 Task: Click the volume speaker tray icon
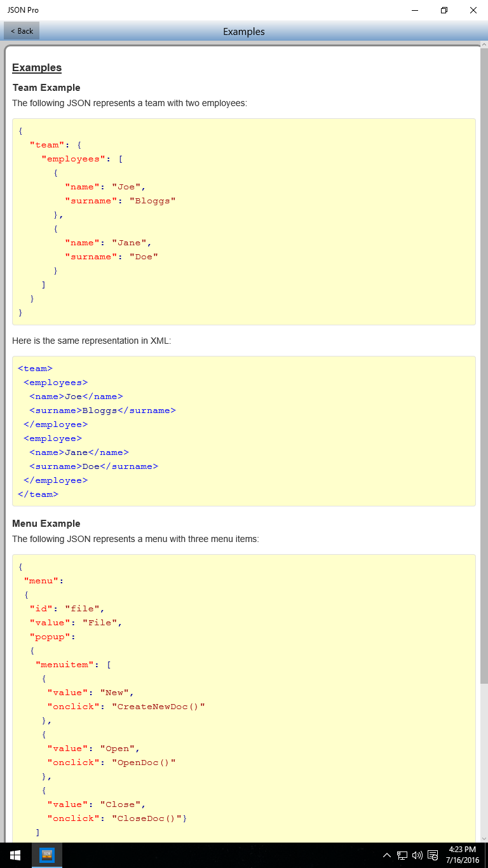417,855
